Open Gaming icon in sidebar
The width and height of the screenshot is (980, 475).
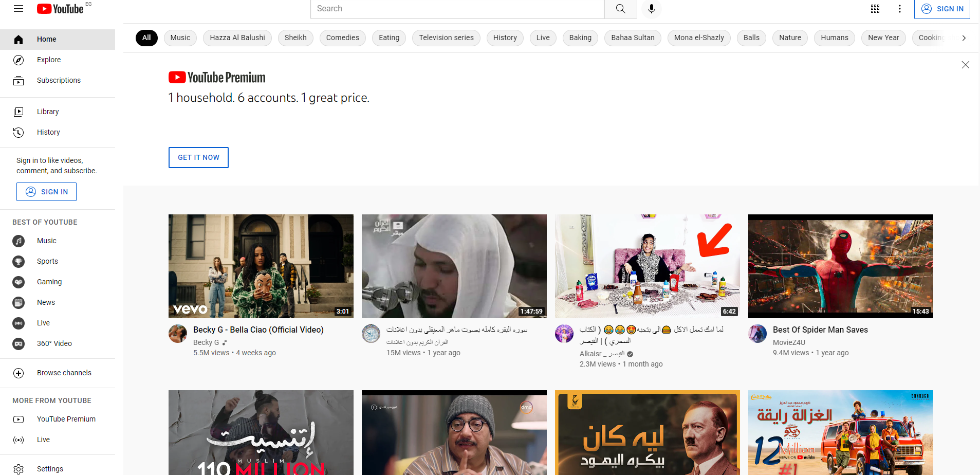coord(19,282)
